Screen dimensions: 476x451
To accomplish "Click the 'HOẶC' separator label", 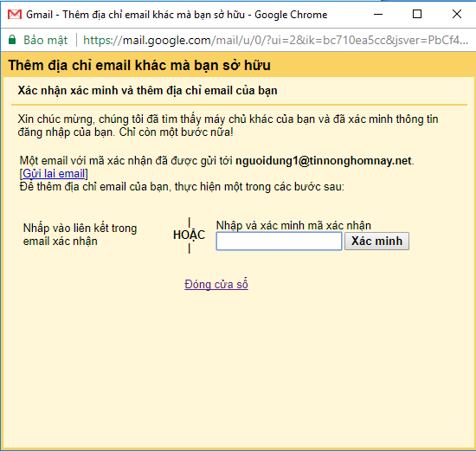I will click(190, 235).
